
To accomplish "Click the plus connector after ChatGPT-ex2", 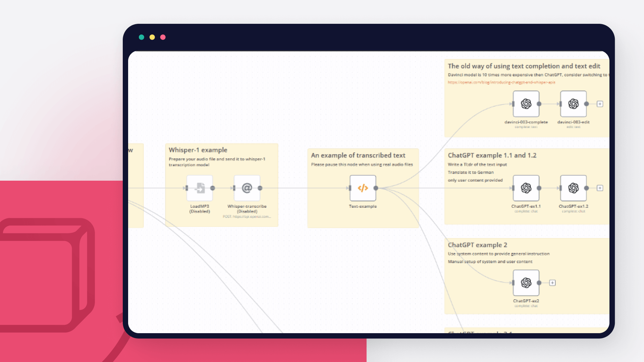I will (x=552, y=283).
